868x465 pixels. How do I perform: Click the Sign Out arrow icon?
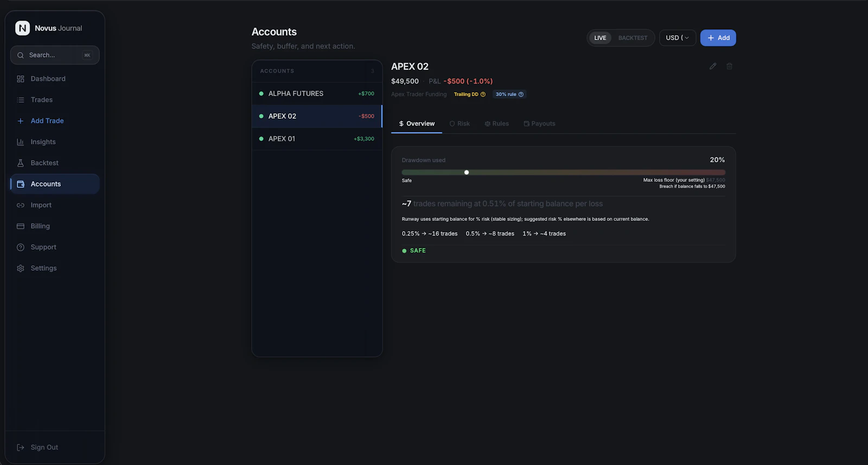point(21,448)
